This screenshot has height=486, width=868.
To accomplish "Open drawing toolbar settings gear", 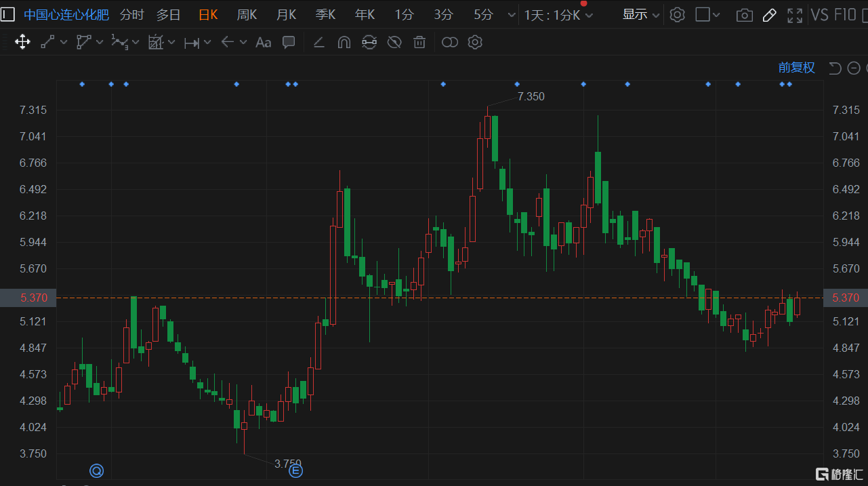I will [475, 43].
